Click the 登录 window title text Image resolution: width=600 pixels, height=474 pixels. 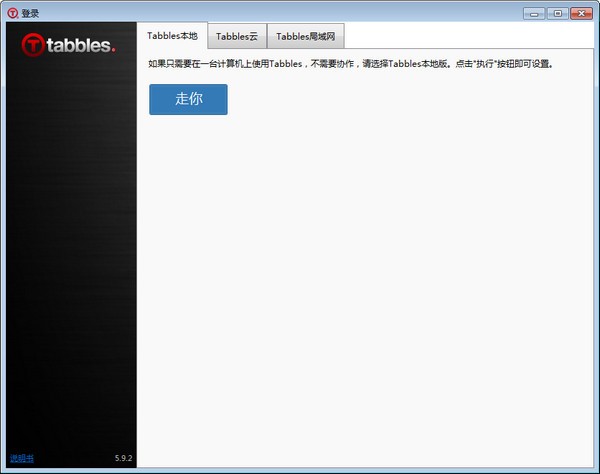30,14
